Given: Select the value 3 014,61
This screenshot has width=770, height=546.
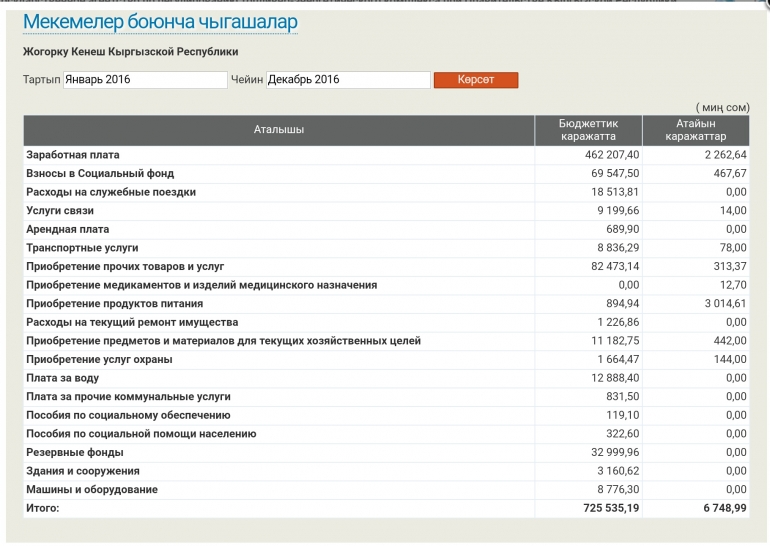Looking at the screenshot, I should pyautogui.click(x=725, y=304).
